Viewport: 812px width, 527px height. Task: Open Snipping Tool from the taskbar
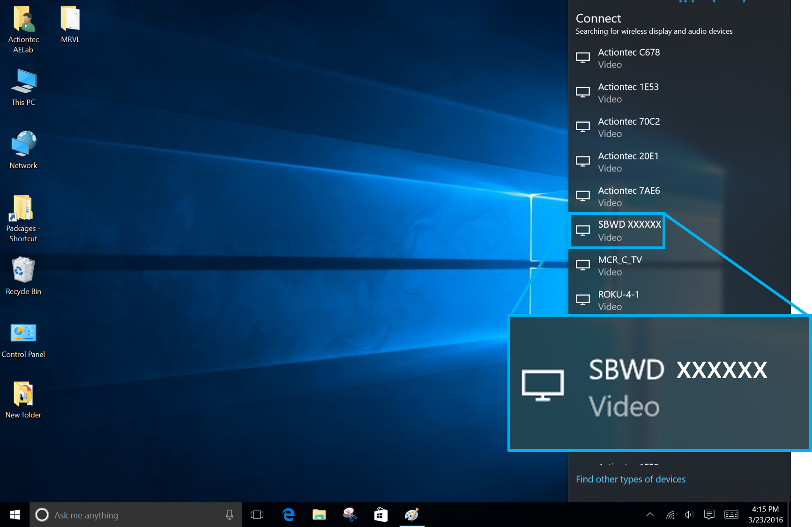coord(350,515)
